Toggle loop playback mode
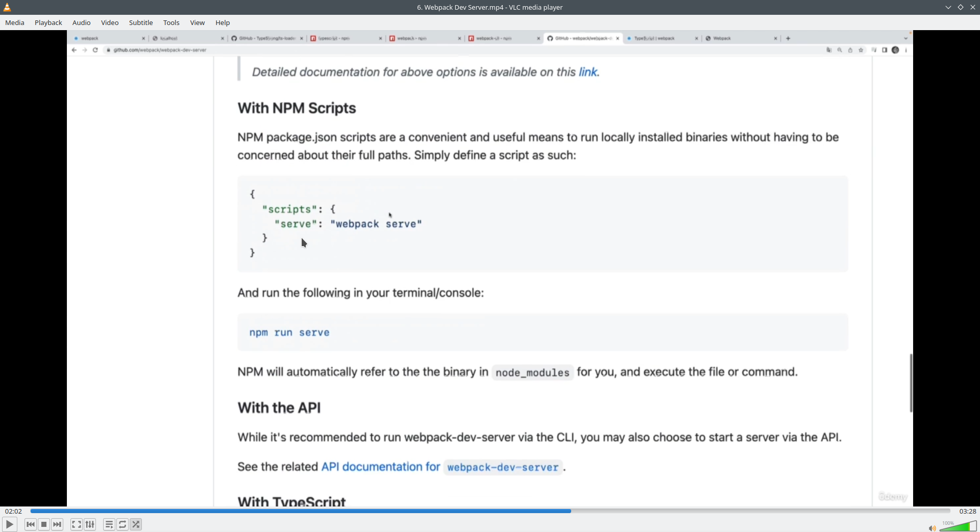Viewport: 980px width, 532px height. 122,524
